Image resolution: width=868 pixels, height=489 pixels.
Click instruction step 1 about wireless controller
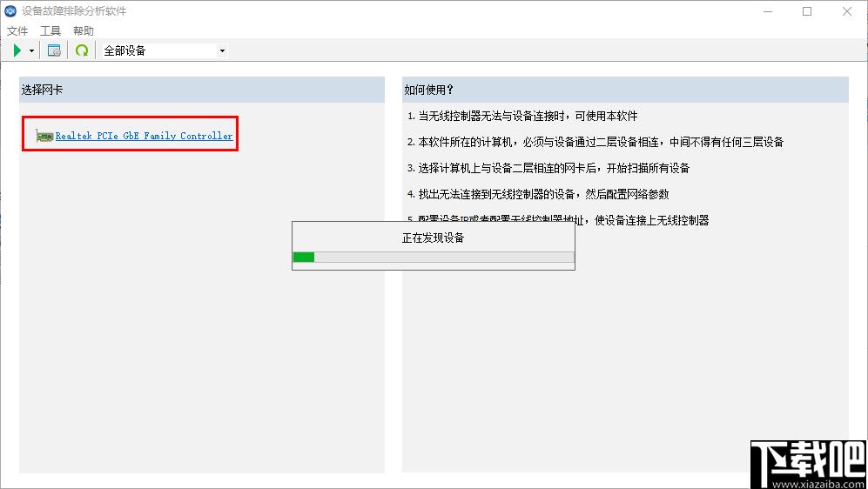522,116
